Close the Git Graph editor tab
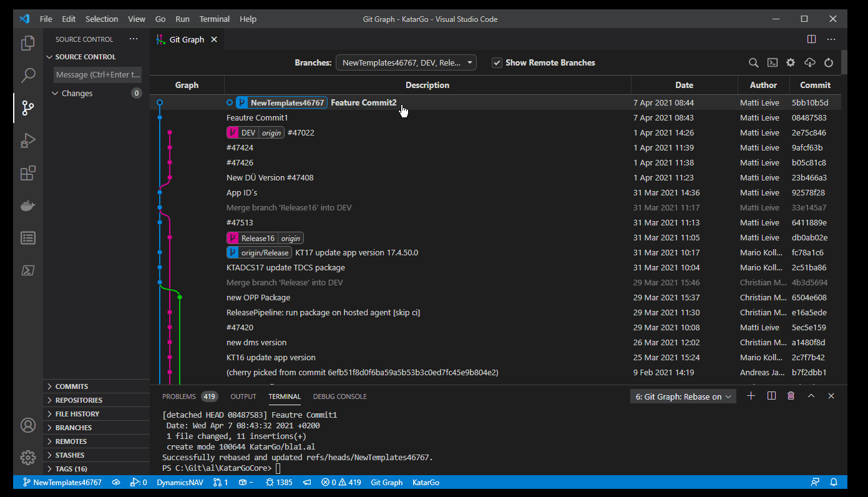The height and width of the screenshot is (497, 868). pyautogui.click(x=214, y=39)
